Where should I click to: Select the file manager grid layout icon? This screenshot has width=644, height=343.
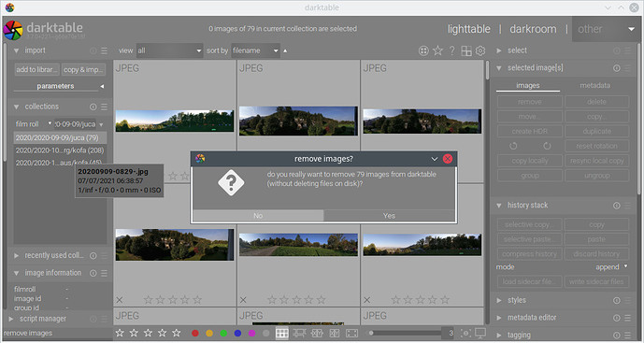(x=281, y=333)
